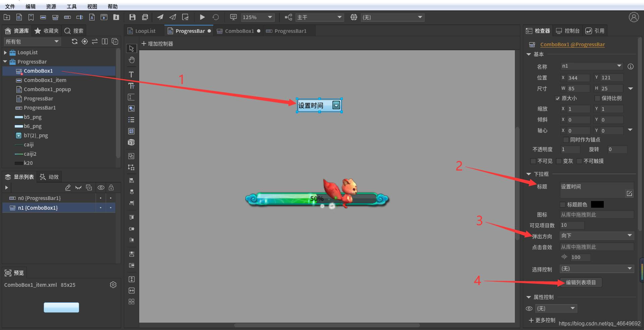This screenshot has width=644, height=330.
Task: Collapse the 下拉框 section
Action: click(529, 174)
